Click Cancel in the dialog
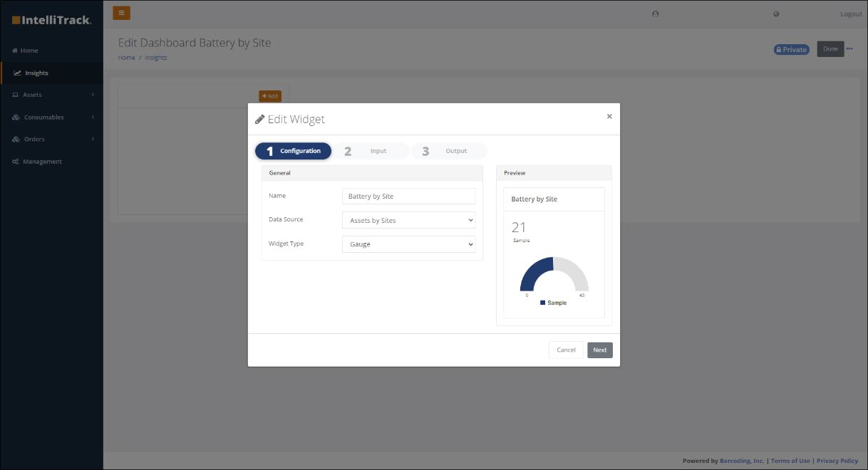 (566, 350)
